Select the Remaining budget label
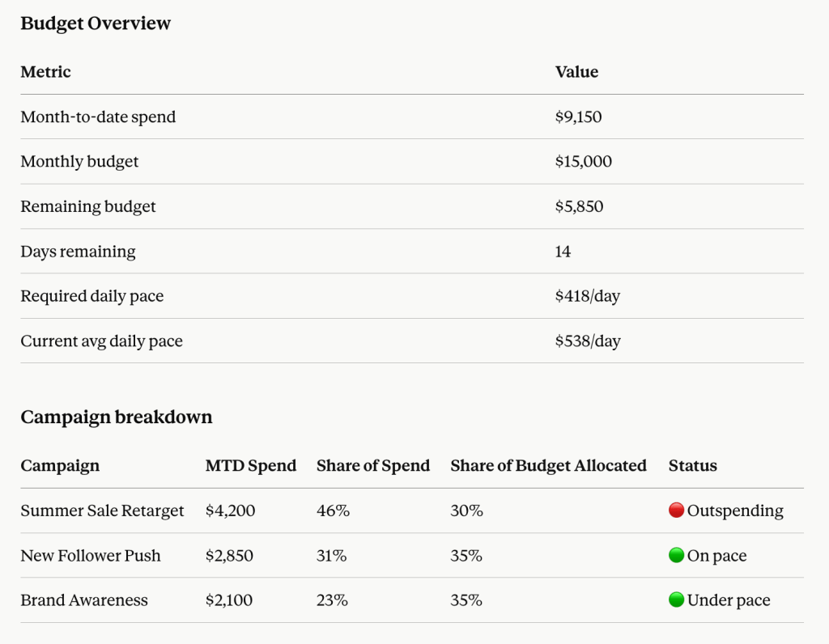 click(x=88, y=206)
